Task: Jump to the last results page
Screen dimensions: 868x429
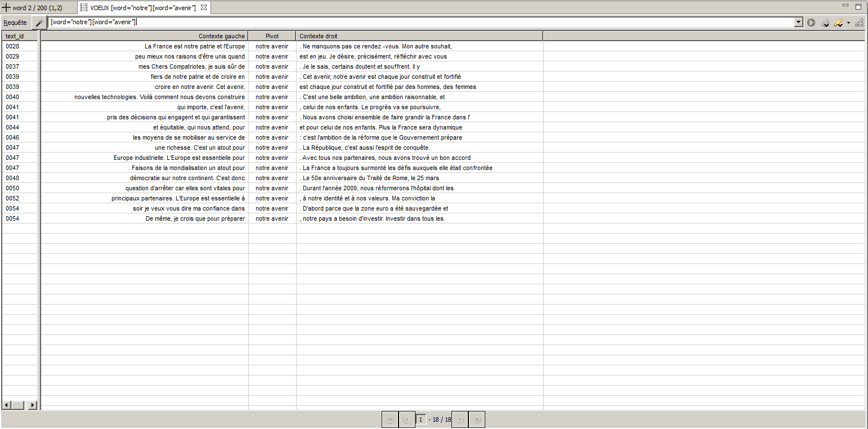Action: pyautogui.click(x=477, y=419)
